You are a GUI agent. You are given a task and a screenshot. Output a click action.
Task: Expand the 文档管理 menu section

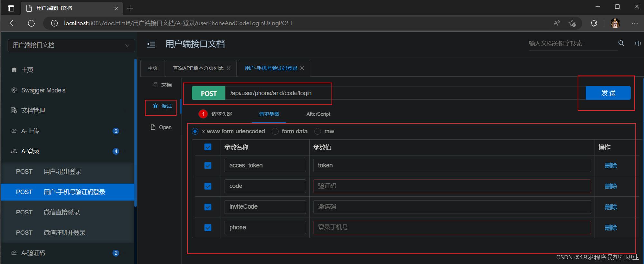click(67, 110)
